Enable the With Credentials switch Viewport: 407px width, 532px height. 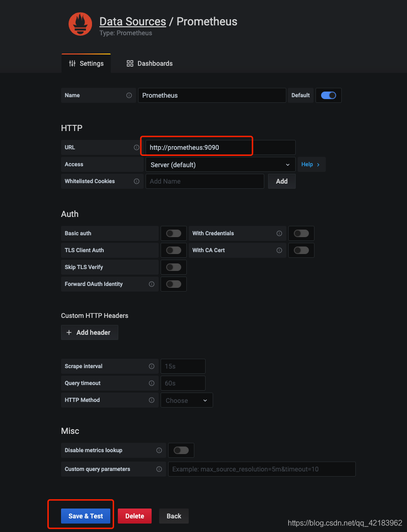[x=301, y=233]
